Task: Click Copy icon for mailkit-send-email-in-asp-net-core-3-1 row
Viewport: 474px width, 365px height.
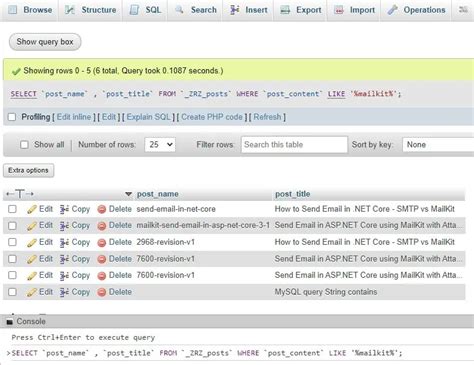Action: click(64, 226)
